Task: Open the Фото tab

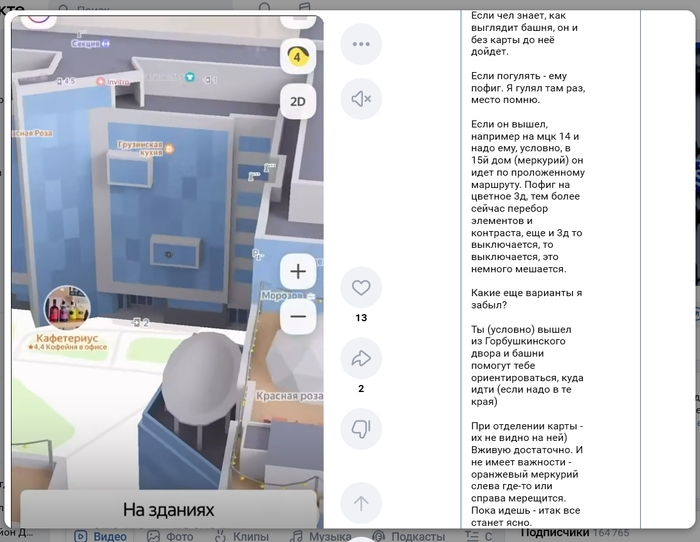Action: pos(172,536)
